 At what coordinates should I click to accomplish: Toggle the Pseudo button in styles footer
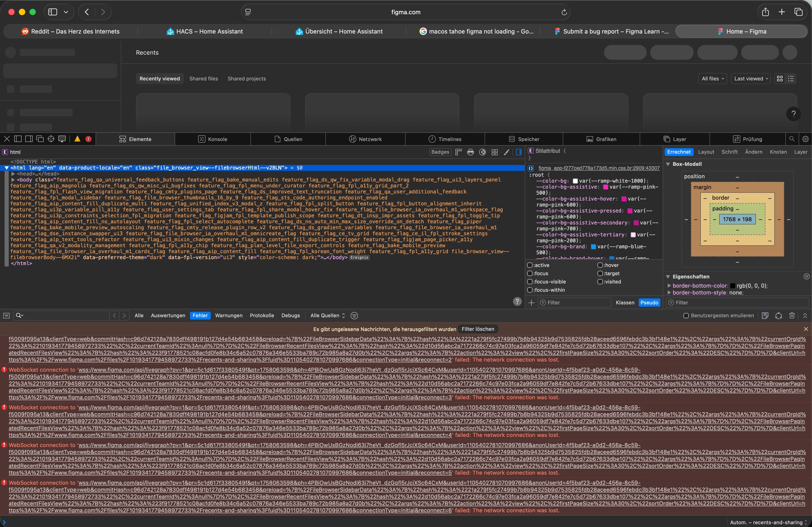click(649, 303)
